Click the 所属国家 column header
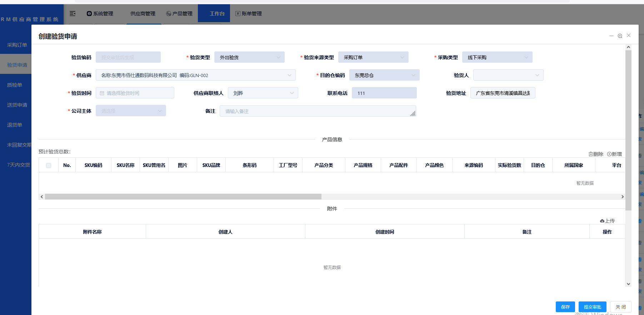This screenshot has height=315, width=644. pyautogui.click(x=574, y=165)
